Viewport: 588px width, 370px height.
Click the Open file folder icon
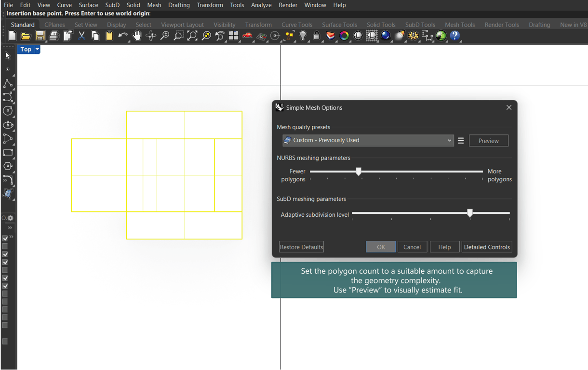coord(26,36)
